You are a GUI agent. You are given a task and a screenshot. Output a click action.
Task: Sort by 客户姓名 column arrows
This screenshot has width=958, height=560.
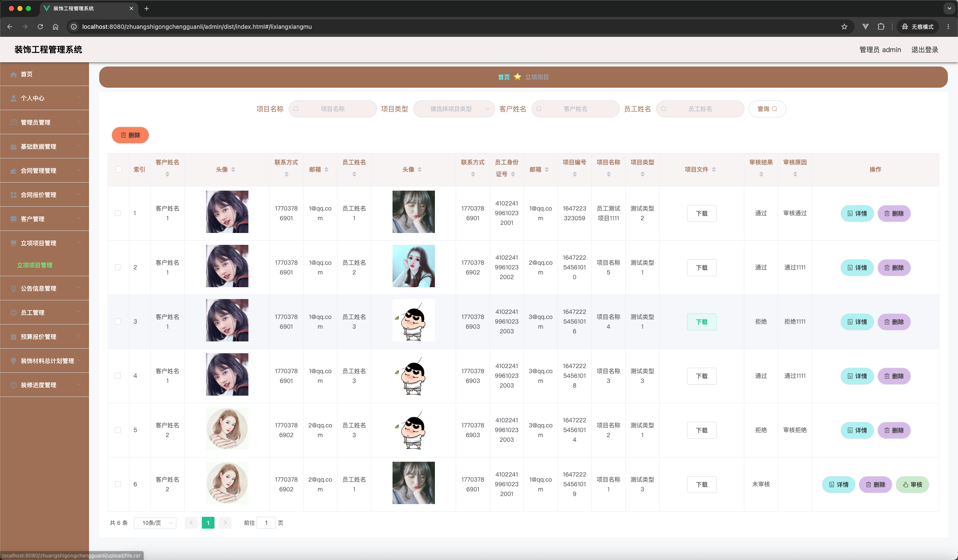(167, 174)
